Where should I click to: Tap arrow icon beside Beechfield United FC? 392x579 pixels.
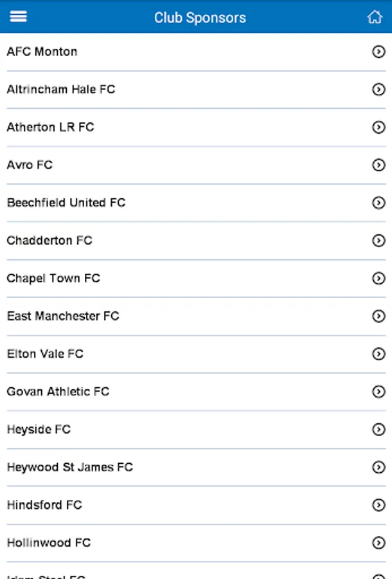(x=379, y=203)
